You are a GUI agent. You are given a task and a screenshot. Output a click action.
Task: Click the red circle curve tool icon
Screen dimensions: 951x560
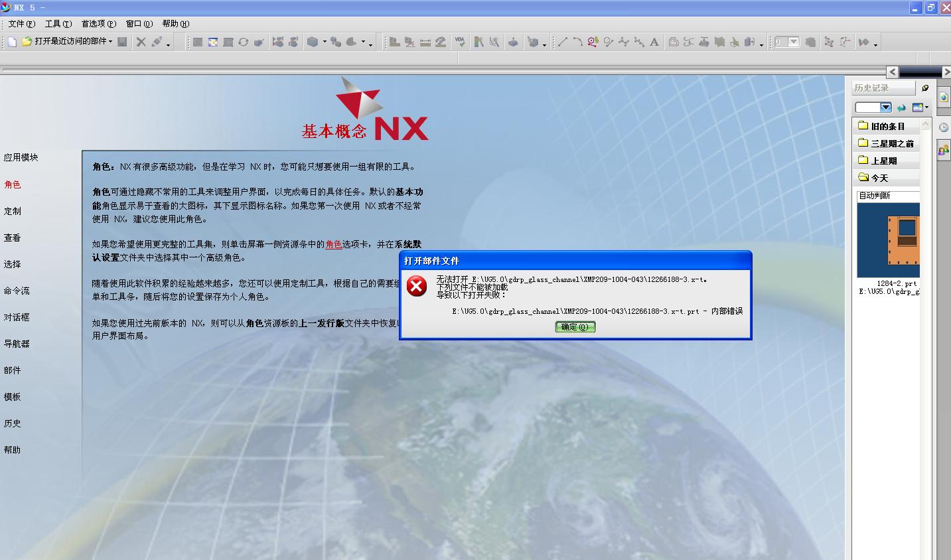(593, 42)
